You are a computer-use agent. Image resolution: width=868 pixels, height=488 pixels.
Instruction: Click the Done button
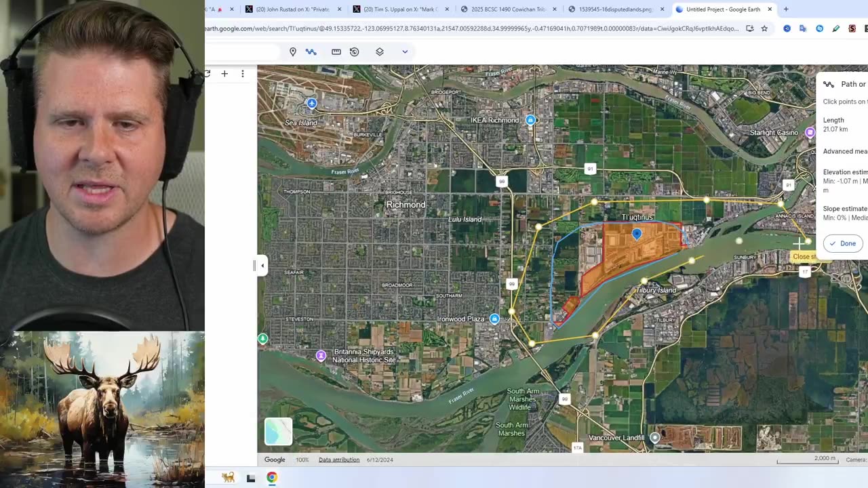(x=843, y=243)
